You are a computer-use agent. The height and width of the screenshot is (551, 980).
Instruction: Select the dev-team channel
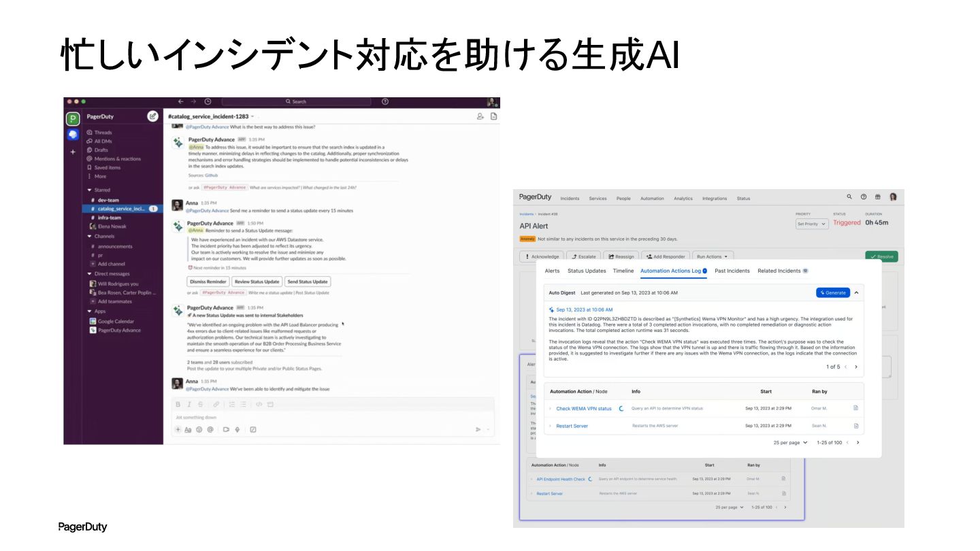point(108,200)
